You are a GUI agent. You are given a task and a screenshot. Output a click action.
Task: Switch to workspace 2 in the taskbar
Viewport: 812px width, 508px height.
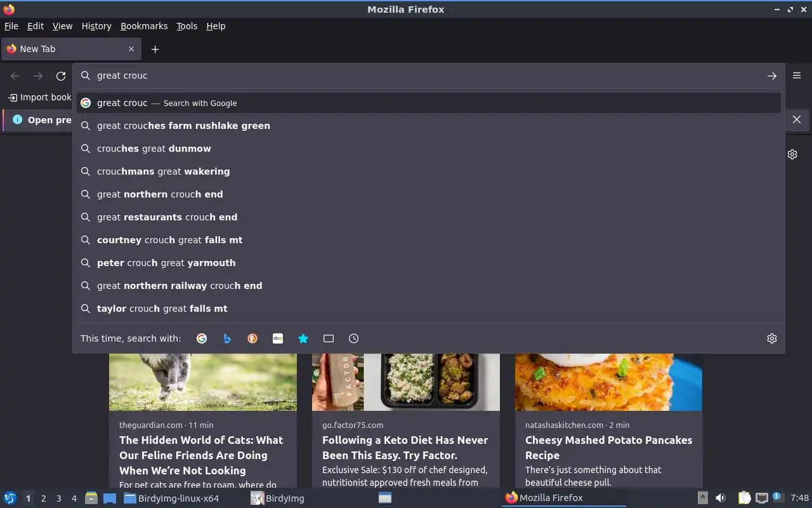[x=43, y=498]
